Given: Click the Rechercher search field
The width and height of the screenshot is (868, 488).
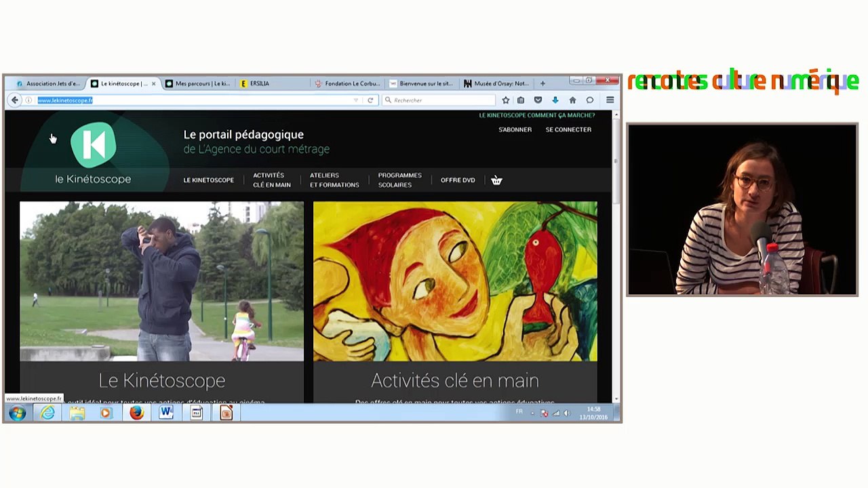Looking at the screenshot, I should tap(439, 100).
